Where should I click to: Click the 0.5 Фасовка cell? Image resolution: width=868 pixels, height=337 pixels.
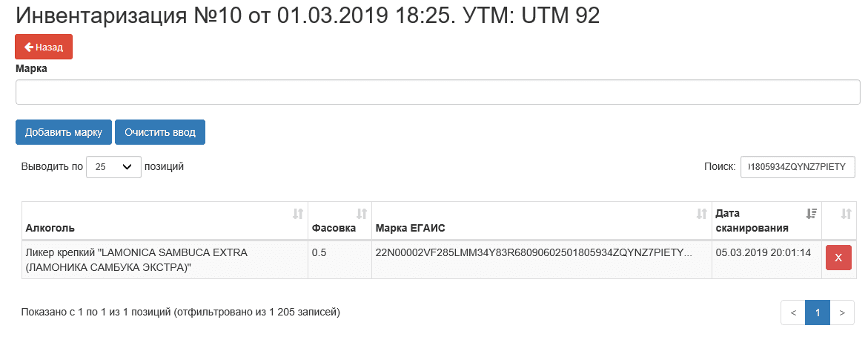[x=320, y=253]
